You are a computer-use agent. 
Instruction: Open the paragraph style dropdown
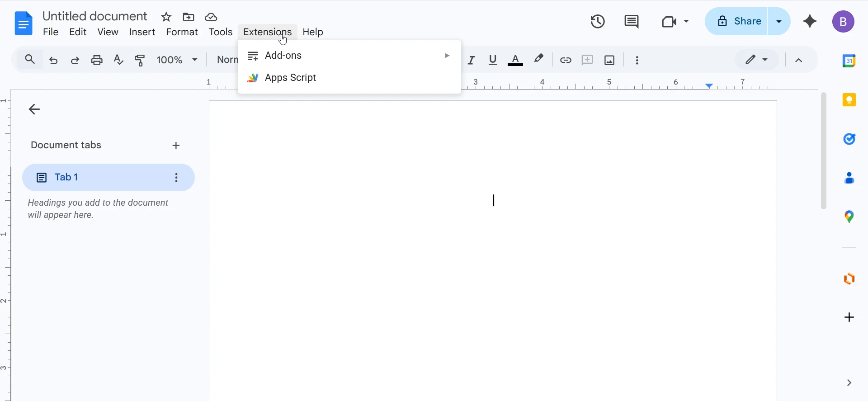coord(226,60)
